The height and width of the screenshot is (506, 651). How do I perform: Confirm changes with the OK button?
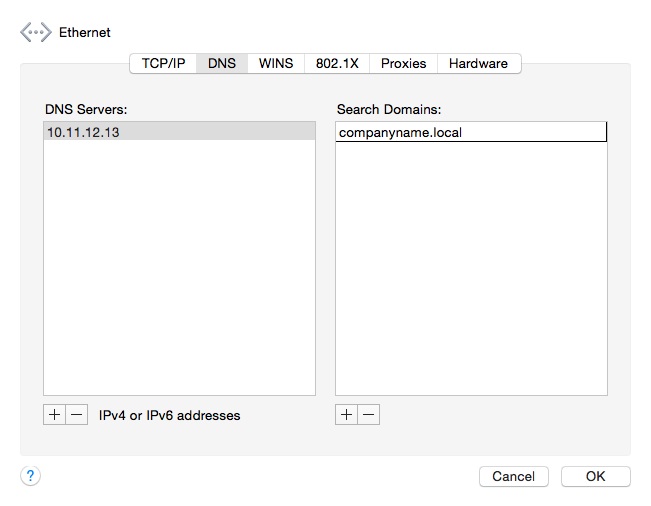point(596,476)
